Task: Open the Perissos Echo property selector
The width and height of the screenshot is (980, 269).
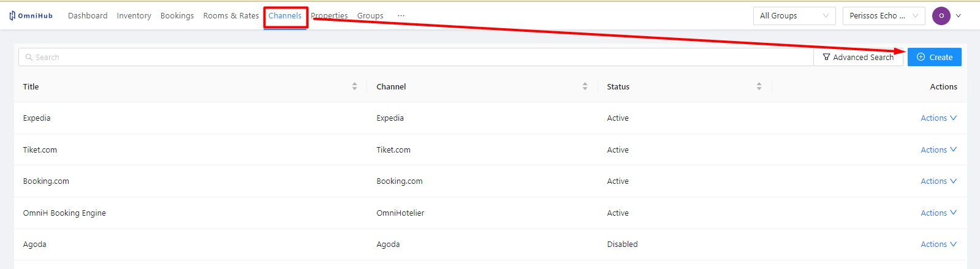Action: click(x=884, y=16)
